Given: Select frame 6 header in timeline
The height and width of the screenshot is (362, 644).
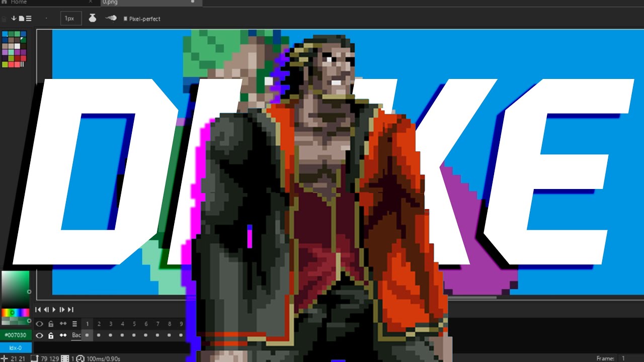Looking at the screenshot, I should (146, 324).
